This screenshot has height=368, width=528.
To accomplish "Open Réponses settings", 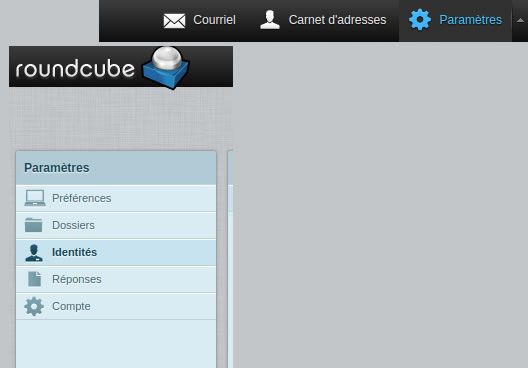I will tap(116, 279).
